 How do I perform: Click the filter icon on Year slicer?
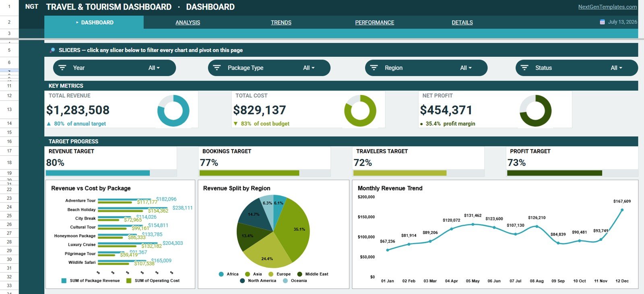(x=62, y=68)
